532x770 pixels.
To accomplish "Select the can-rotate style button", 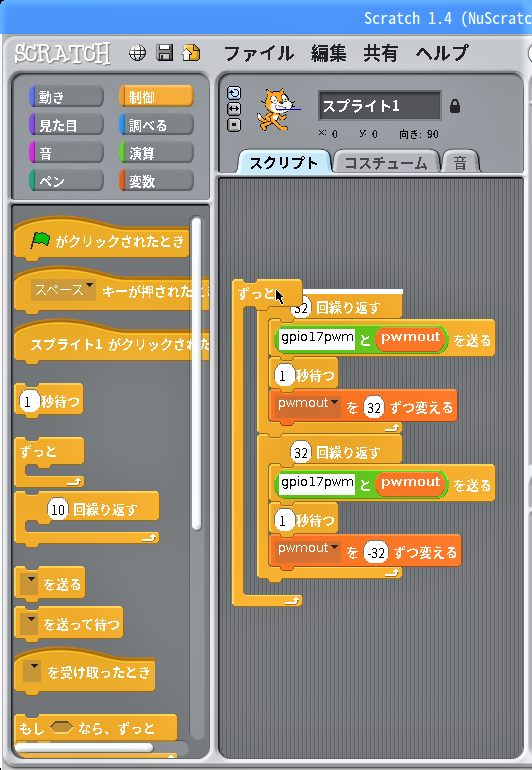I will click(234, 93).
